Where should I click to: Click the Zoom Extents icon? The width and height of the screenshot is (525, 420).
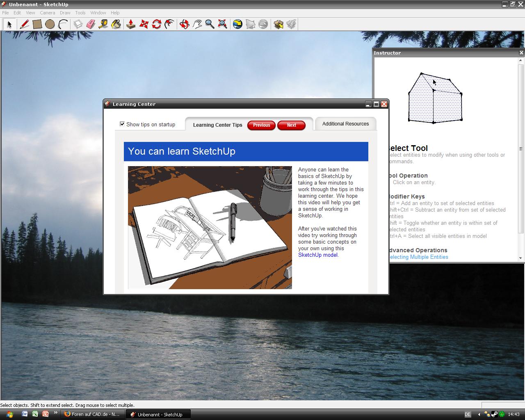point(223,25)
